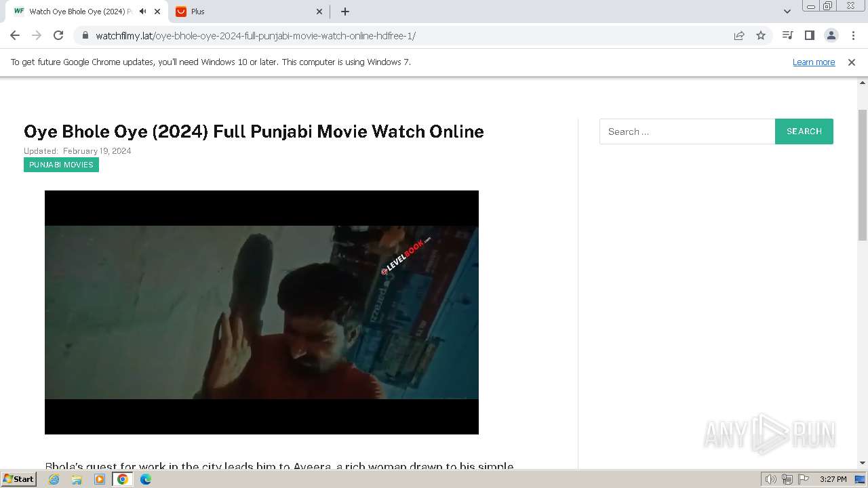This screenshot has width=868, height=488.
Task: Dismiss the Chrome update notification
Action: (852, 62)
